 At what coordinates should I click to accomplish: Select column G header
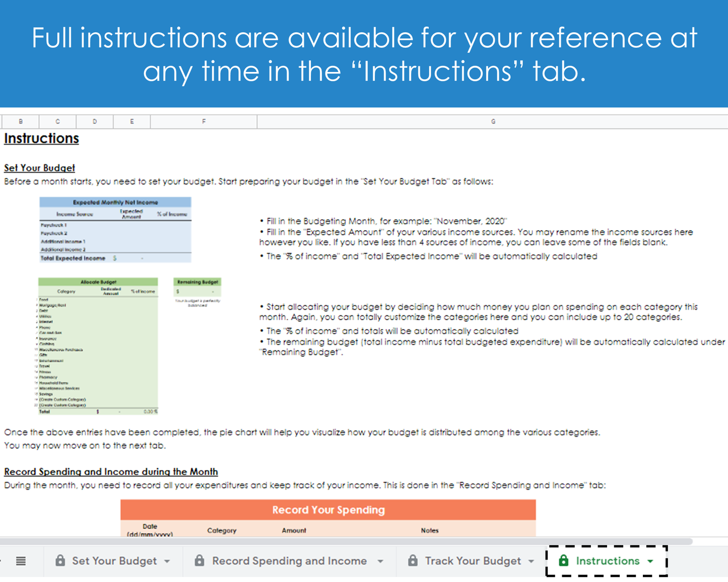point(493,121)
